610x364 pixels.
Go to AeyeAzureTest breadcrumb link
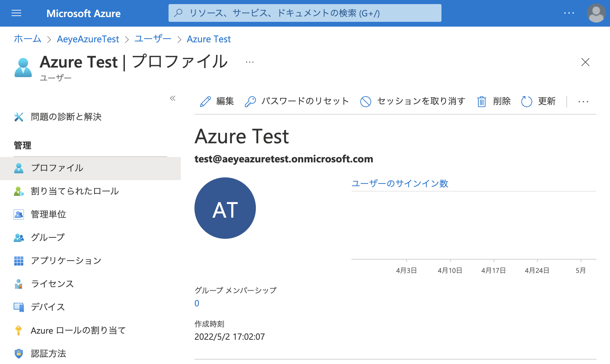[88, 39]
